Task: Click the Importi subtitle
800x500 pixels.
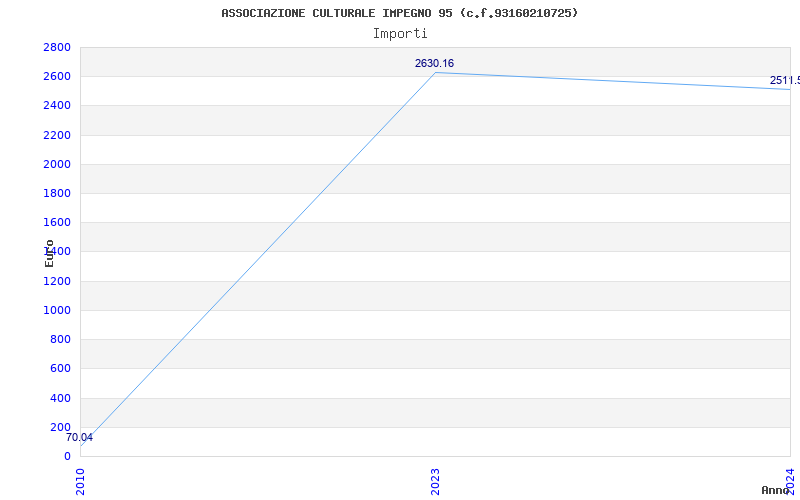Action: click(400, 34)
